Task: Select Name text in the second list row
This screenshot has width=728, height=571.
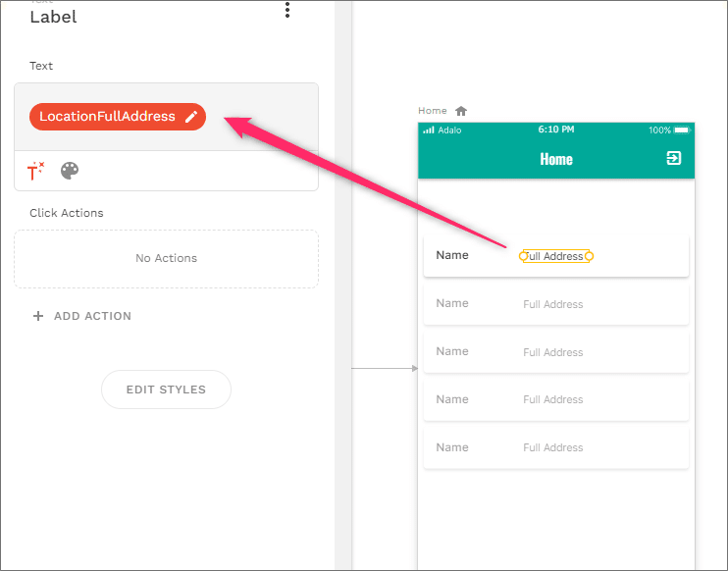Action: 452,303
